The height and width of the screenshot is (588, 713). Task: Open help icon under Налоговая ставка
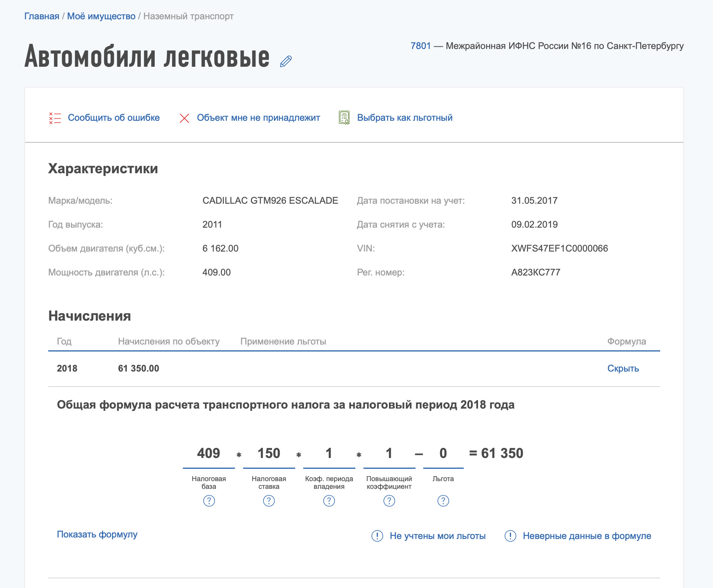click(269, 501)
